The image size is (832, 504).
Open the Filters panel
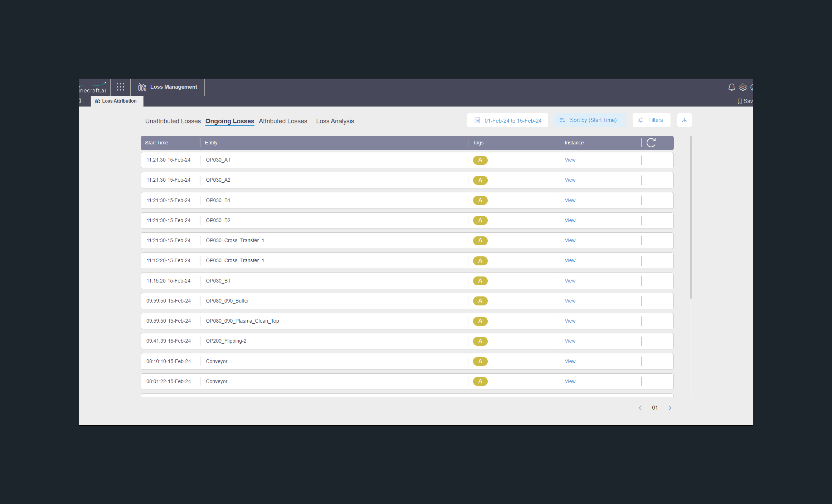pos(651,120)
